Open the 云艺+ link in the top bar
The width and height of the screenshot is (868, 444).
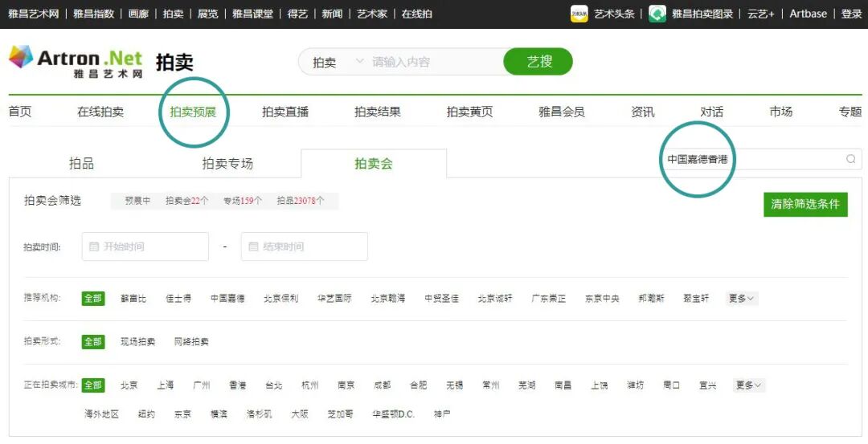click(761, 14)
